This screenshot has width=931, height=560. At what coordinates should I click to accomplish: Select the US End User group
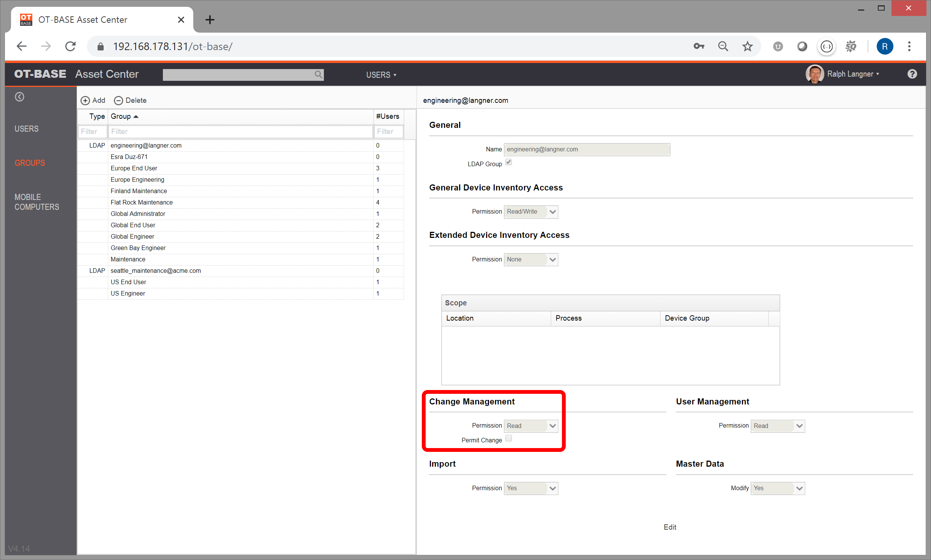241,282
